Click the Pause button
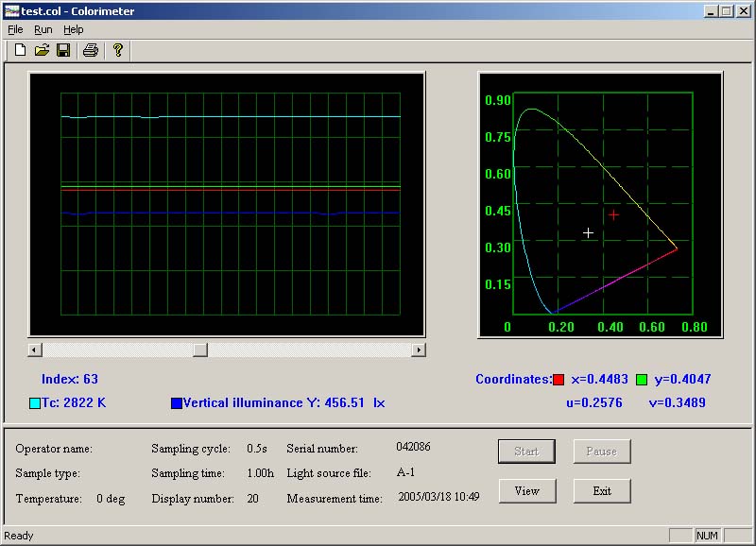 point(602,452)
